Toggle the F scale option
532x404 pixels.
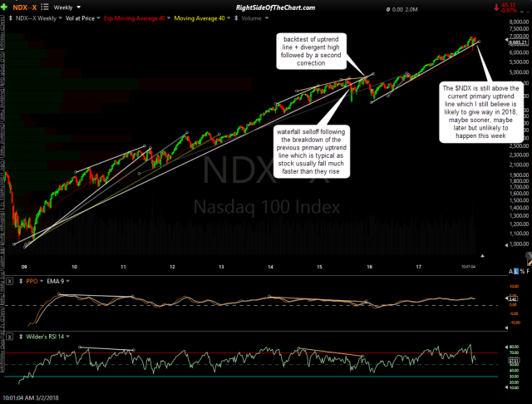(x=528, y=271)
